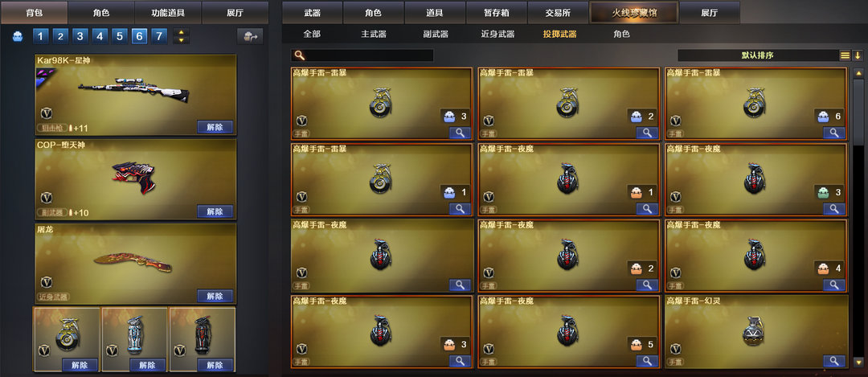Screen dimensions: 868x377
Task: Select bag slot number 7
Action: (159, 36)
